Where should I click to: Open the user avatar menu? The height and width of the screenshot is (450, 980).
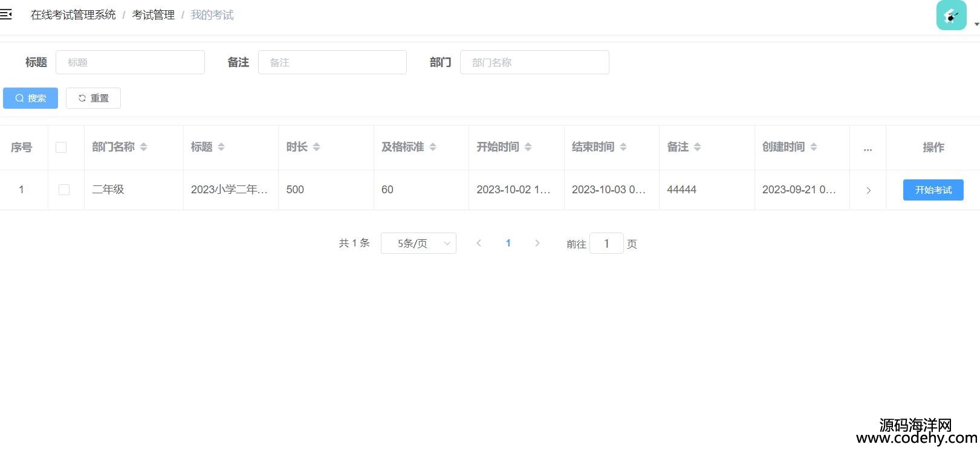tap(951, 16)
